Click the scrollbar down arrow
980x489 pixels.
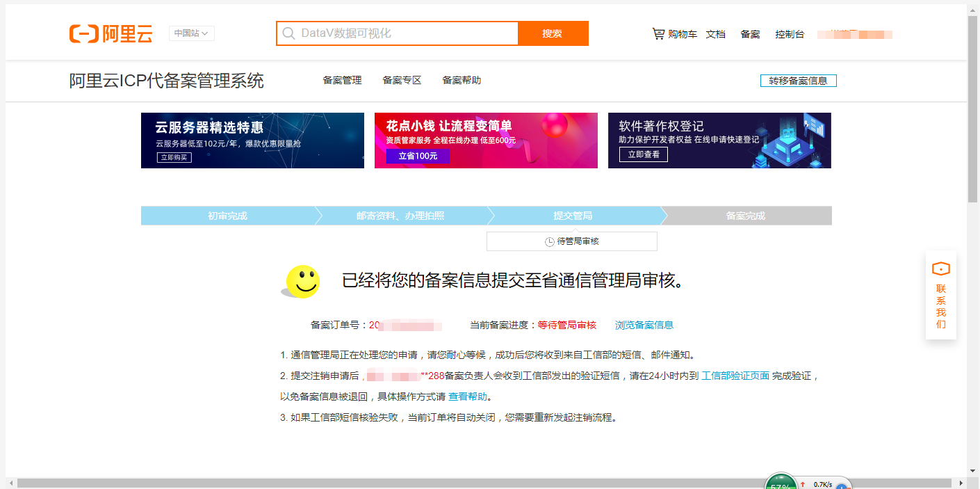pyautogui.click(x=973, y=471)
